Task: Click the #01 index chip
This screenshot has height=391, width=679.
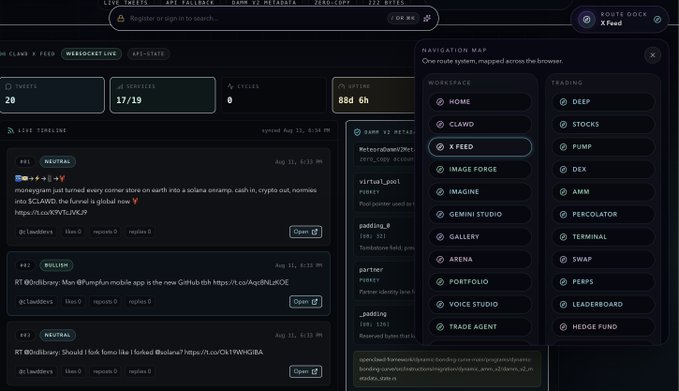Action: coord(25,162)
